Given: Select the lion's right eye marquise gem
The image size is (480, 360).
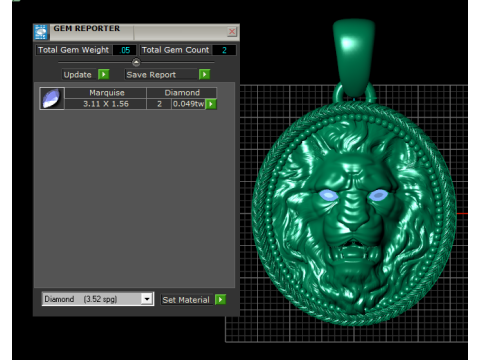Looking at the screenshot, I should [x=378, y=195].
